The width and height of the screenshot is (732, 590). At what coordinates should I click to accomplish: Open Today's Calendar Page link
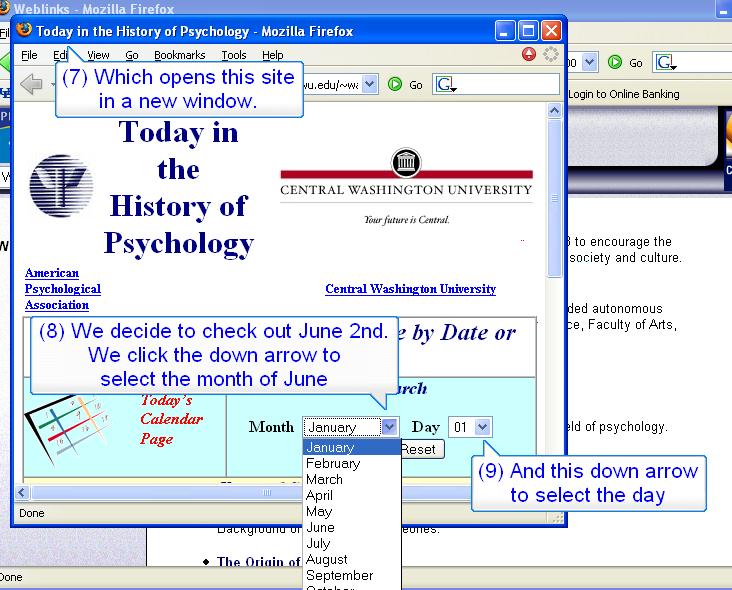(171, 419)
